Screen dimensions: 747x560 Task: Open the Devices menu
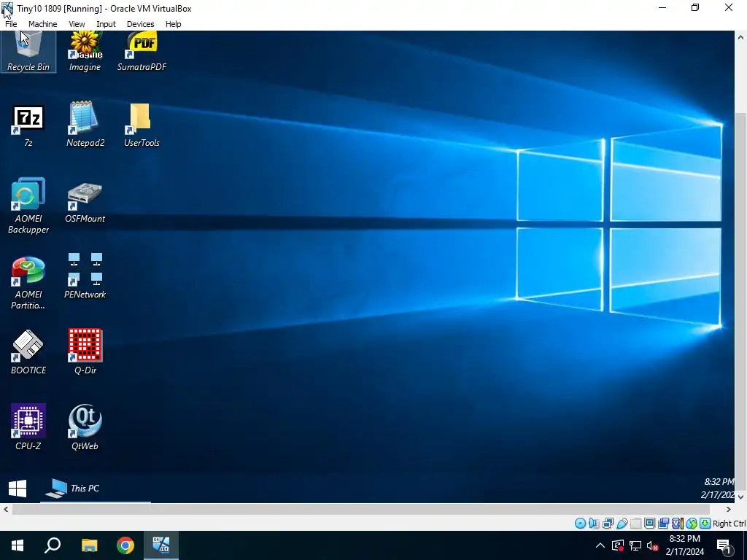(140, 24)
